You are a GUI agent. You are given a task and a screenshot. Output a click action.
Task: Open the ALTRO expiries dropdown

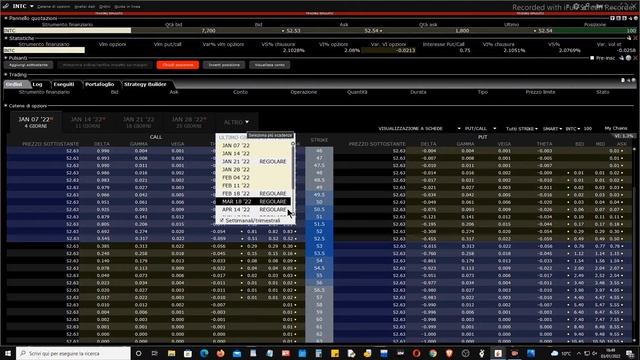236,122
